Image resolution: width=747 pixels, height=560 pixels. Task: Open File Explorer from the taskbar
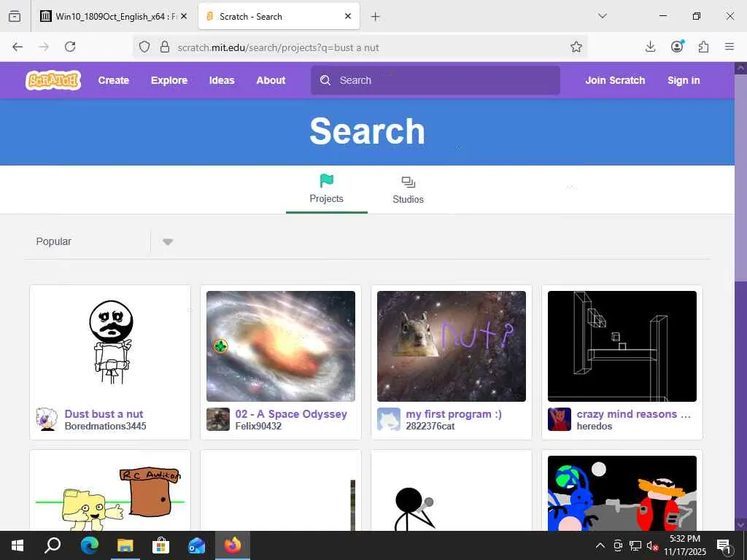pos(125,545)
